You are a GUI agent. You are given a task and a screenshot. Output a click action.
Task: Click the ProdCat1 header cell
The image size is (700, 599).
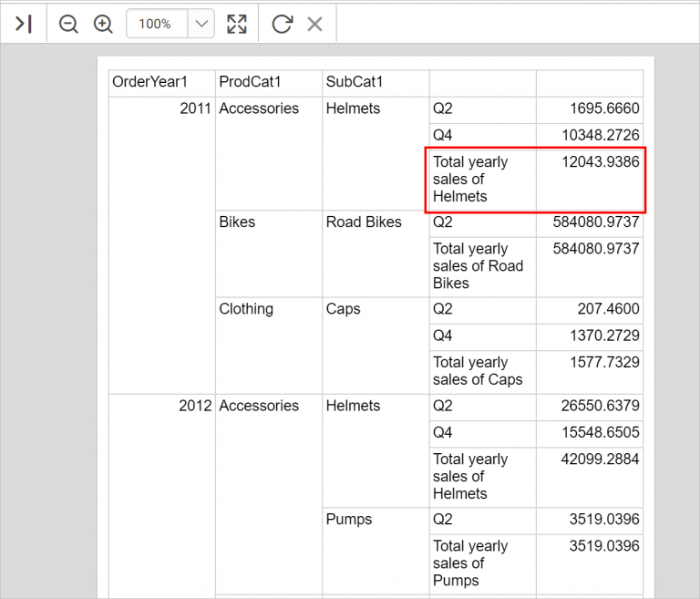[x=269, y=83]
